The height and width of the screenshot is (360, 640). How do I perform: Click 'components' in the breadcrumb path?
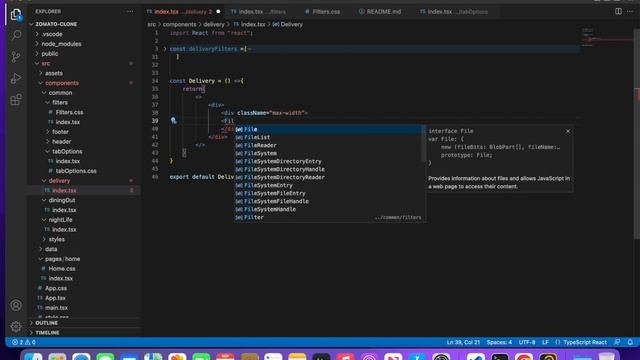pos(179,24)
